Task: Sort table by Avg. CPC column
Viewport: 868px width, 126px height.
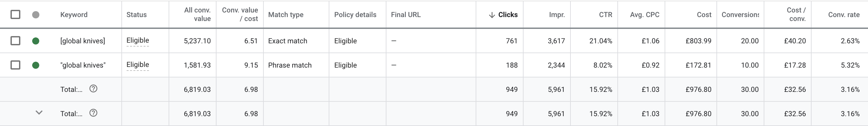Action: tap(645, 15)
